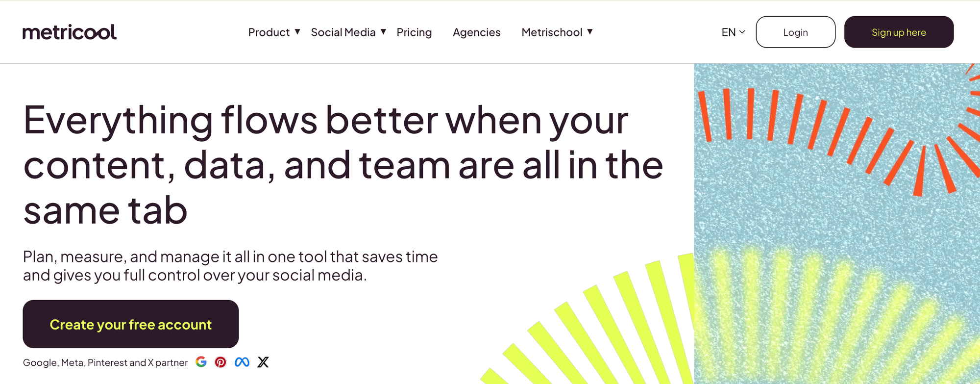Click the Google, Meta, Pinterest partner text
This screenshot has height=384, width=980.
pos(105,362)
